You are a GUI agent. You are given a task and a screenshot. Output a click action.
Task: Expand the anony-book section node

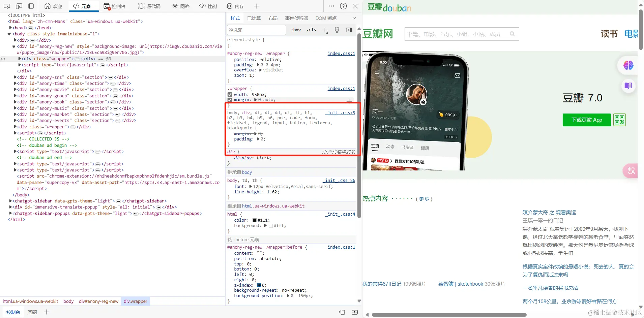15,102
